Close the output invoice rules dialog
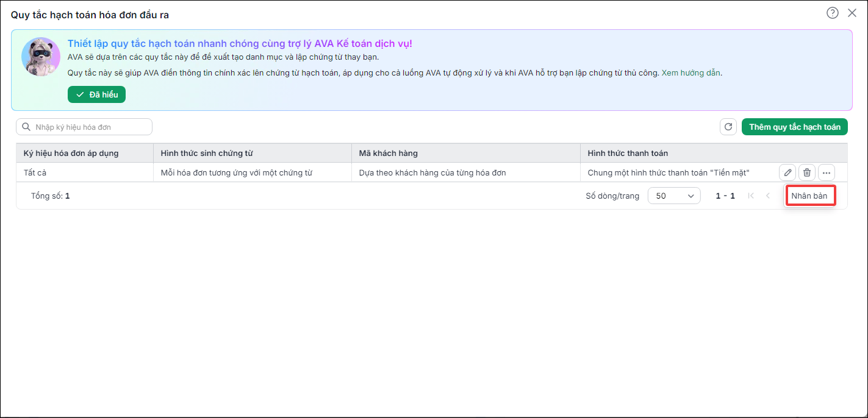868x418 pixels. pyautogui.click(x=852, y=13)
